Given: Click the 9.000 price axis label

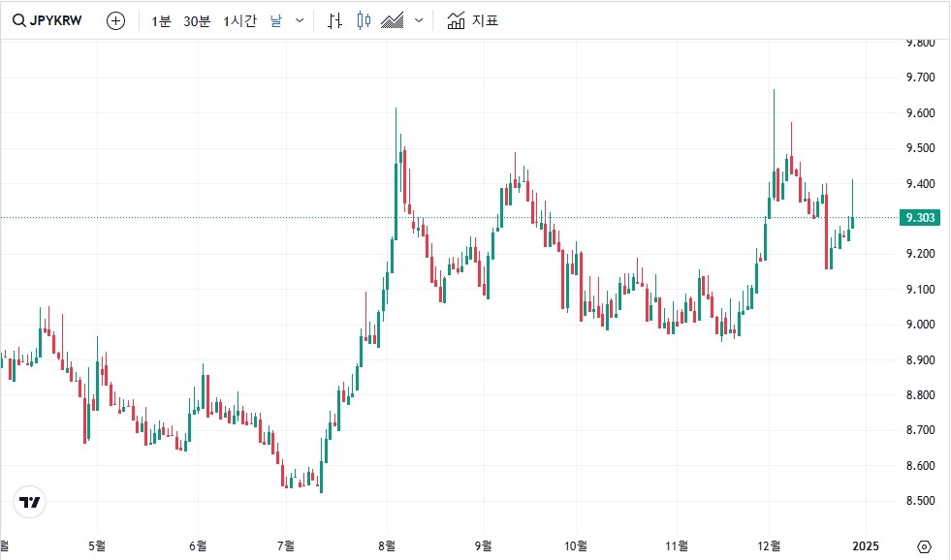Looking at the screenshot, I should pos(921,325).
